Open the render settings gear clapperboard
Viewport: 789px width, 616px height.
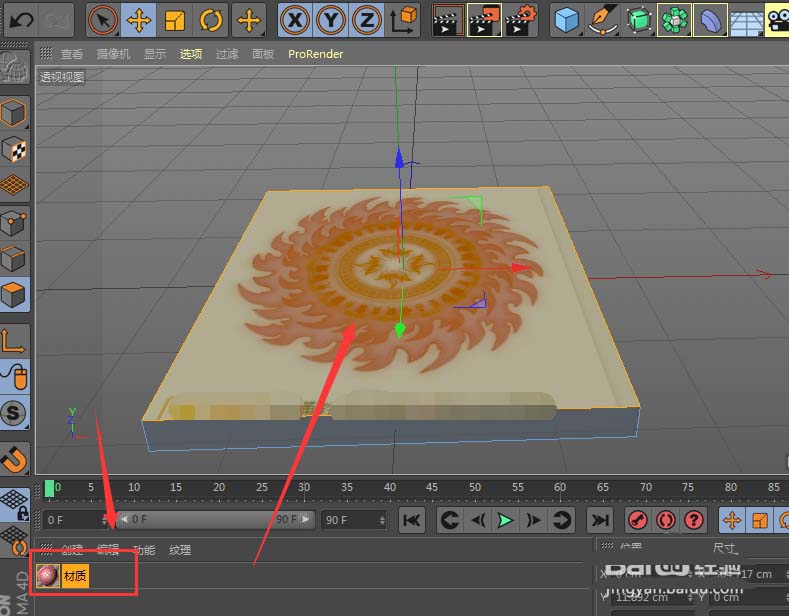(521, 20)
